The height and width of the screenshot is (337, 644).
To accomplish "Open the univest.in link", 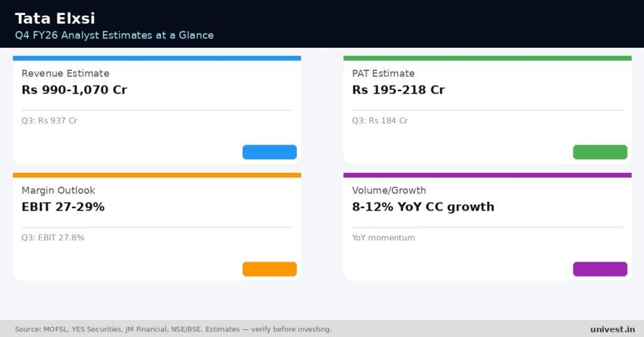I will tap(613, 329).
